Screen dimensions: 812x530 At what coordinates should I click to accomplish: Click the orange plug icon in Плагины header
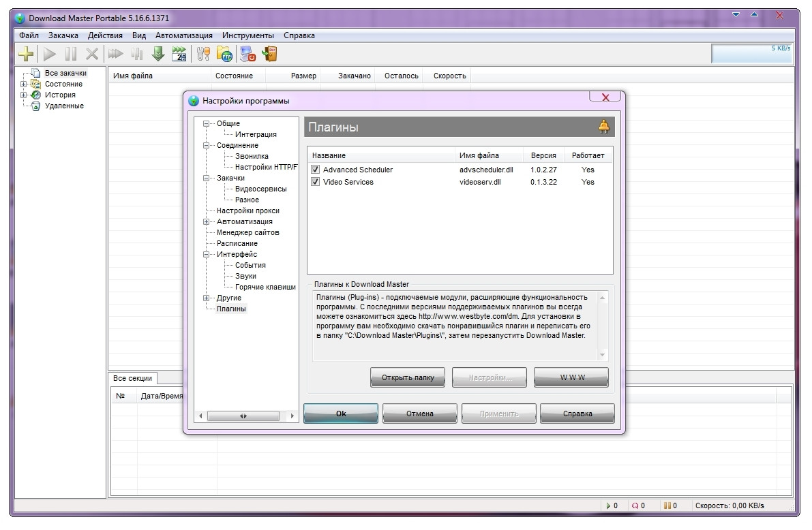[604, 126]
